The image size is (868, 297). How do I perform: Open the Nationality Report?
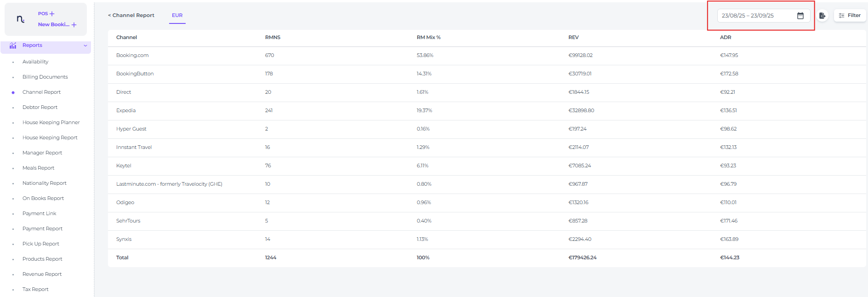coord(45,183)
